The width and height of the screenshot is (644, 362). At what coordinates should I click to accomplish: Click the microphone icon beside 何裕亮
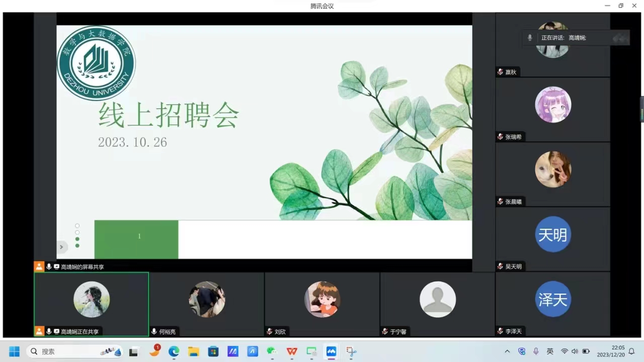[154, 332]
